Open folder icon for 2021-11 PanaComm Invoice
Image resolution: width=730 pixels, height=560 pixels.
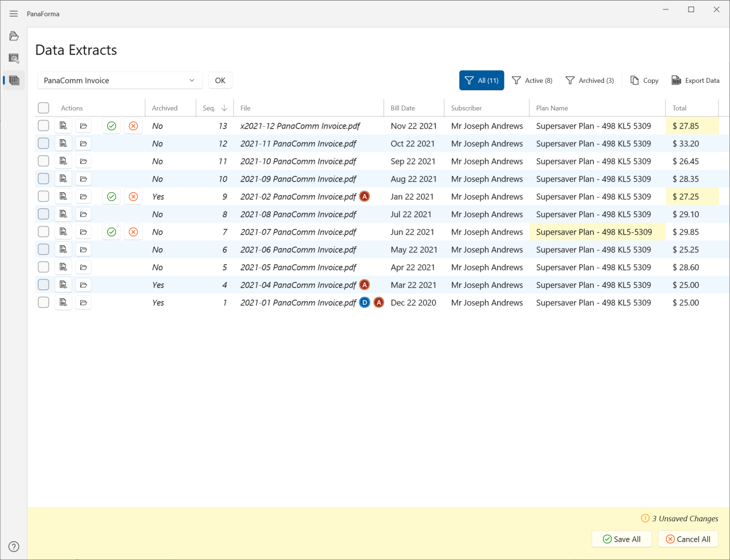pos(83,144)
